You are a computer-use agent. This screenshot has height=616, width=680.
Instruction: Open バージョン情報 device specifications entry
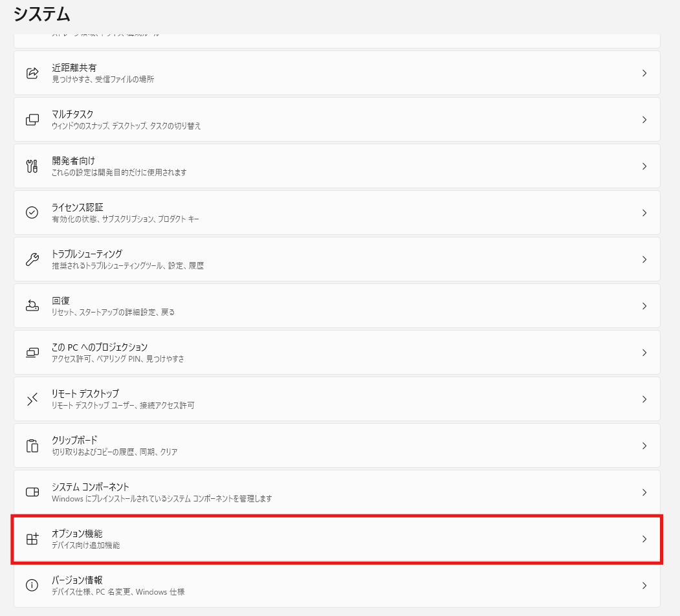pyautogui.click(x=337, y=585)
